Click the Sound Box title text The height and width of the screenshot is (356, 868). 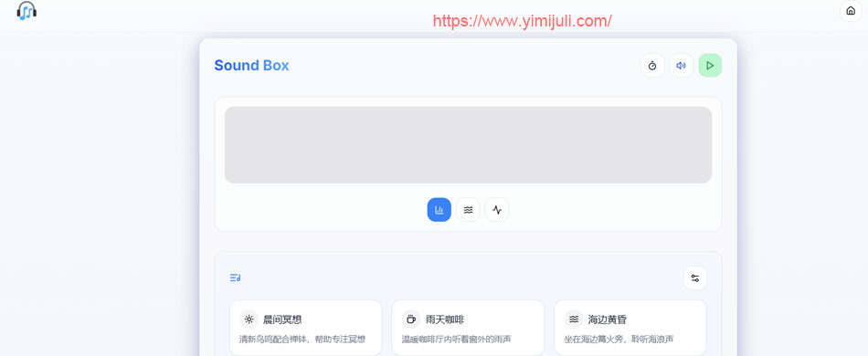coord(251,65)
